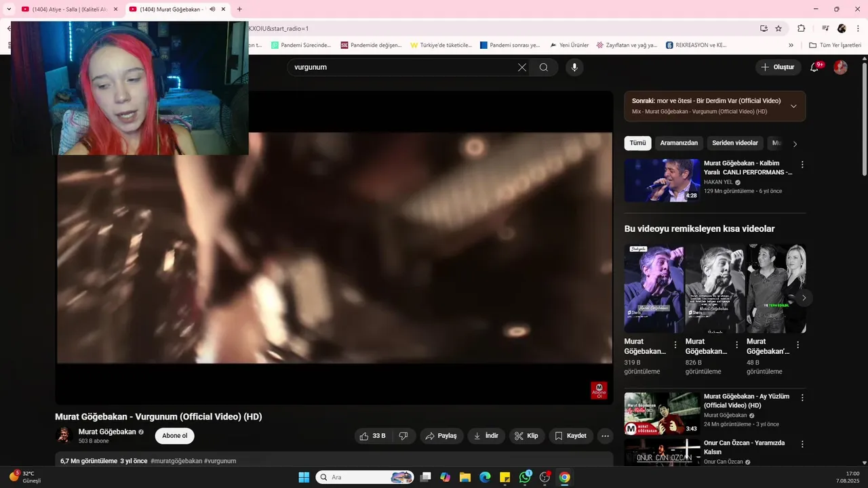Click Kaydet to save video
868x488 pixels.
click(x=571, y=436)
